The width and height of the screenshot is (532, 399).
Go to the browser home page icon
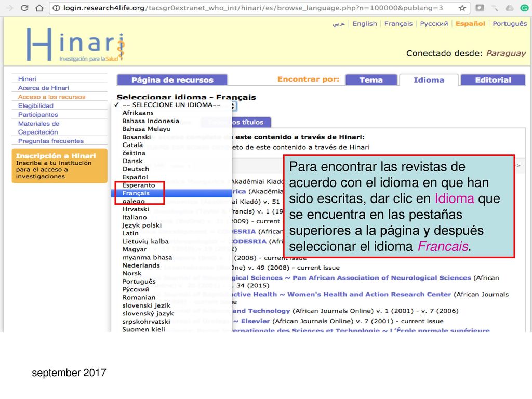tap(39, 8)
